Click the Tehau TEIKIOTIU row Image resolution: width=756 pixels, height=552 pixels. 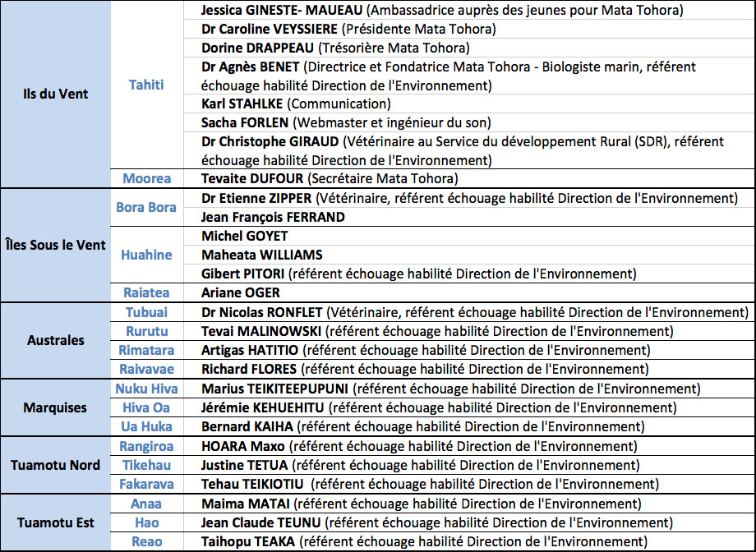[x=469, y=484]
